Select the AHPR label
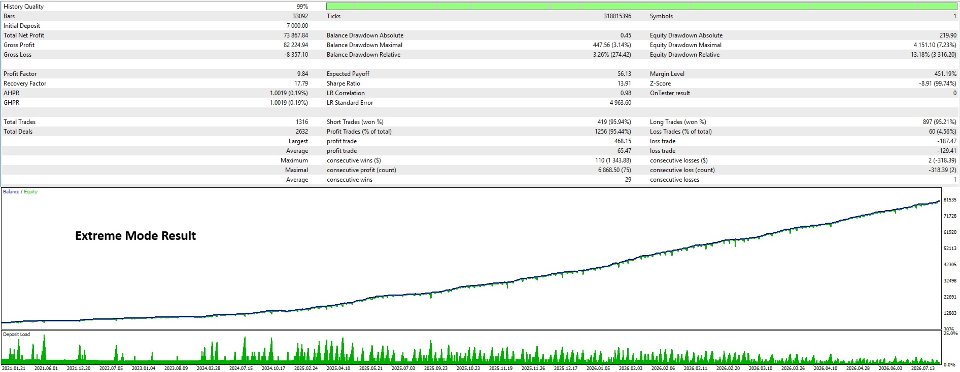 10,94
